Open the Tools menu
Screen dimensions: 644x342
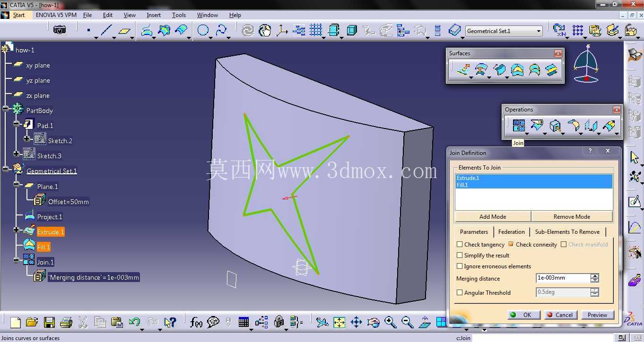click(x=179, y=15)
